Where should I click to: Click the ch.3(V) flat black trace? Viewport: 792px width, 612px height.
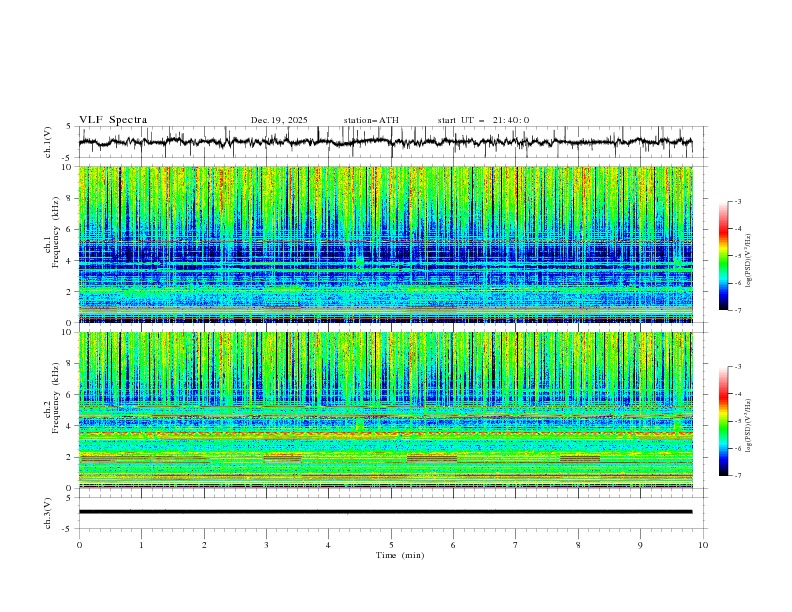click(x=385, y=512)
